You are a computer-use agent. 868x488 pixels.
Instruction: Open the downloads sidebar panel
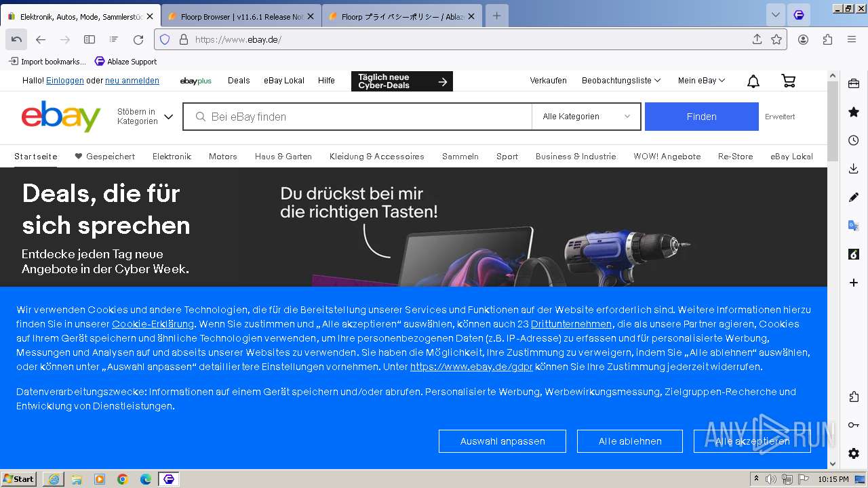pyautogui.click(x=854, y=169)
